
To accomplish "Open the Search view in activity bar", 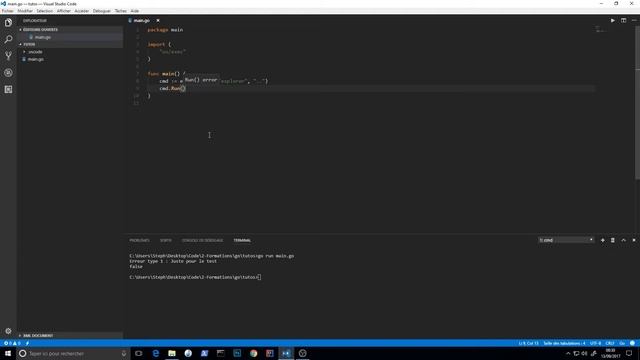I will [x=8, y=40].
